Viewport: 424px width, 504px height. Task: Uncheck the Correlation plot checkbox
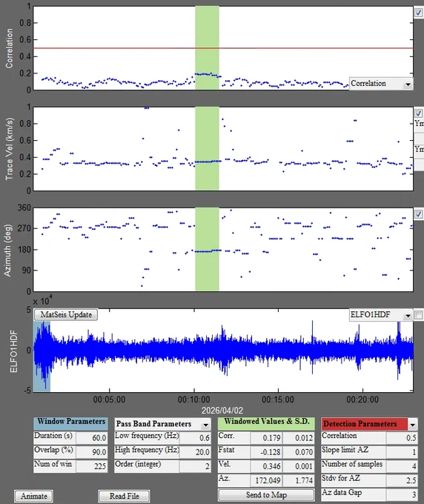(418, 13)
